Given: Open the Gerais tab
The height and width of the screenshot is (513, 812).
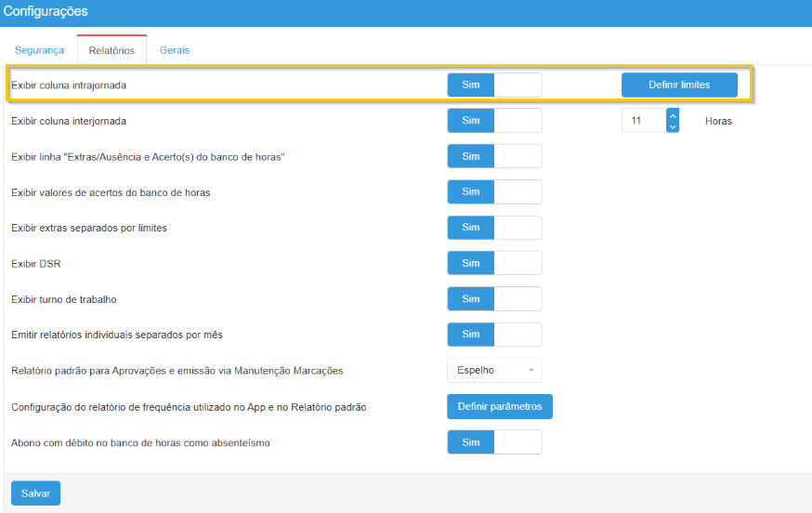Looking at the screenshot, I should tap(175, 50).
